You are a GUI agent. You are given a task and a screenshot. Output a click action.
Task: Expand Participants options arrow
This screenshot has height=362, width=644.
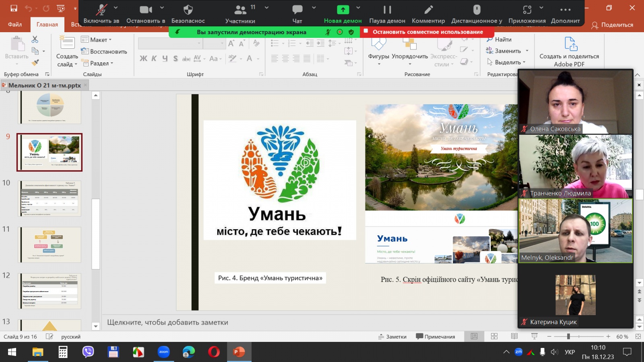266,7
